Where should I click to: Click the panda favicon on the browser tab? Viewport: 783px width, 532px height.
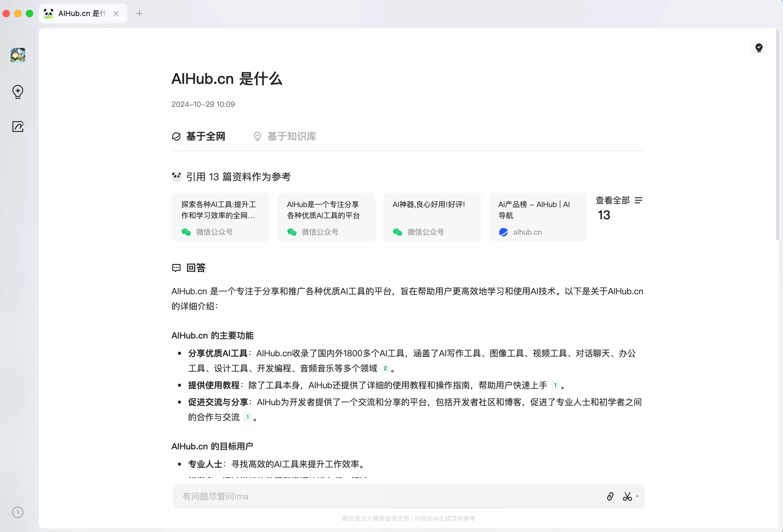49,14
